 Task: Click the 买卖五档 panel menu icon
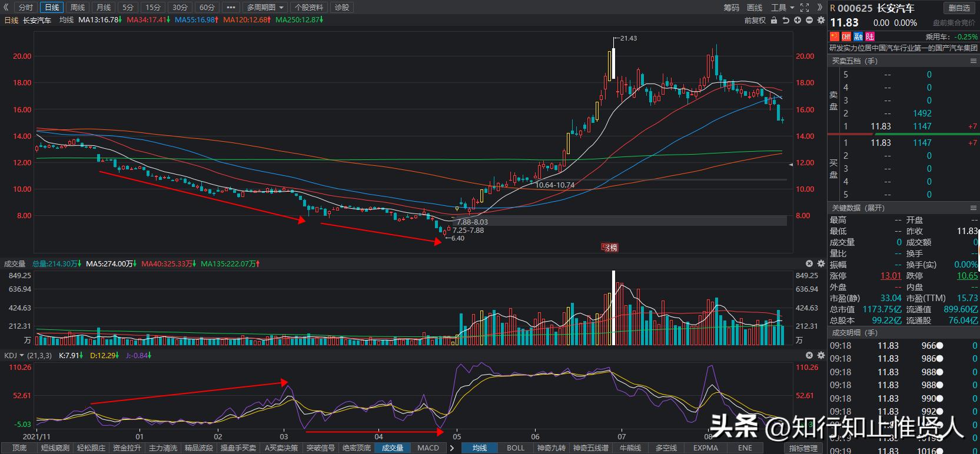click(x=973, y=61)
